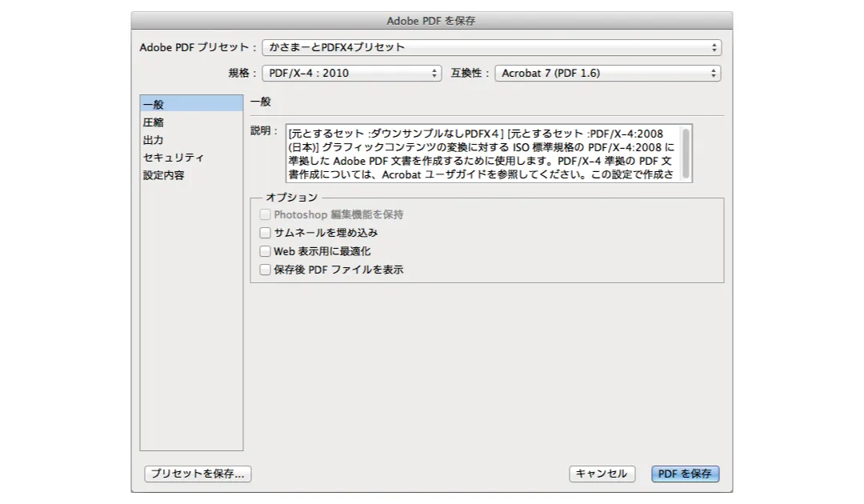The image size is (864, 504).
Task: Click the Adobe PDF プリセット : label
Action: [x=198, y=47]
